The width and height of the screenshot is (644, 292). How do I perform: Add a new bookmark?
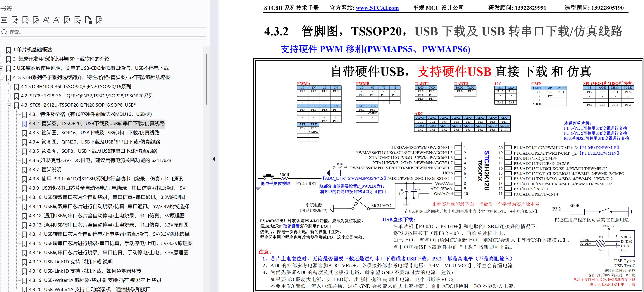[x=15, y=20]
